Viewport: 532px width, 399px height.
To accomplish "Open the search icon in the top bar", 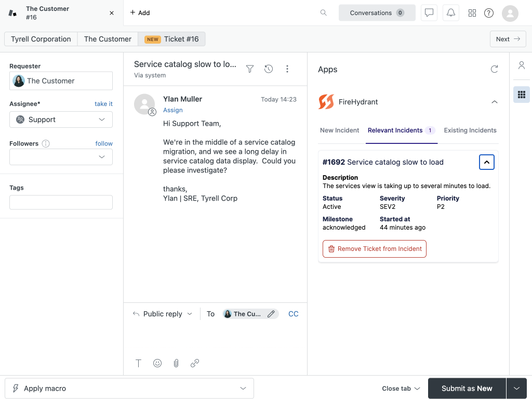I will tap(323, 12).
